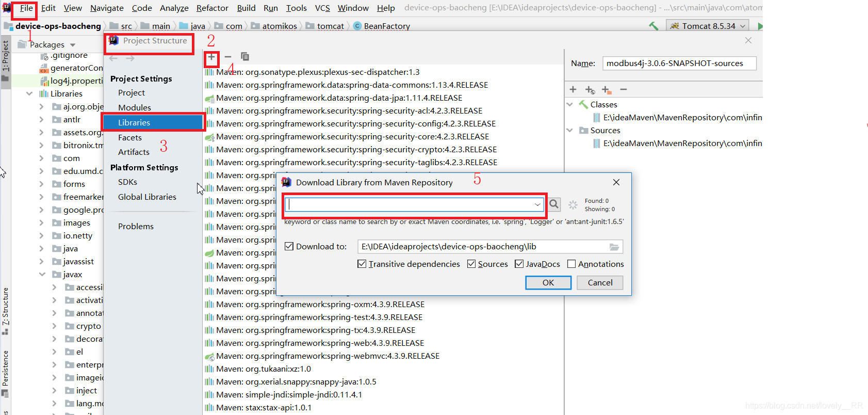
Task: Click the specify documentation URL icon
Action: [x=590, y=90]
